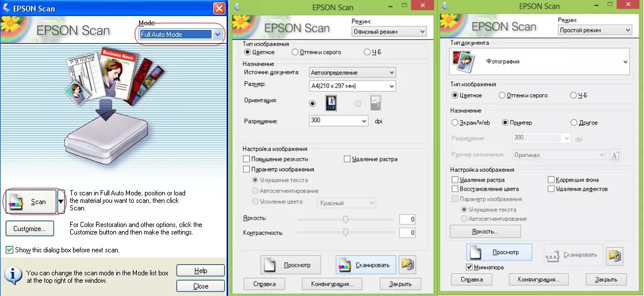644x296 pixels.
Task: Click Сканировать button in the Офисный режим window
Action: click(x=366, y=265)
